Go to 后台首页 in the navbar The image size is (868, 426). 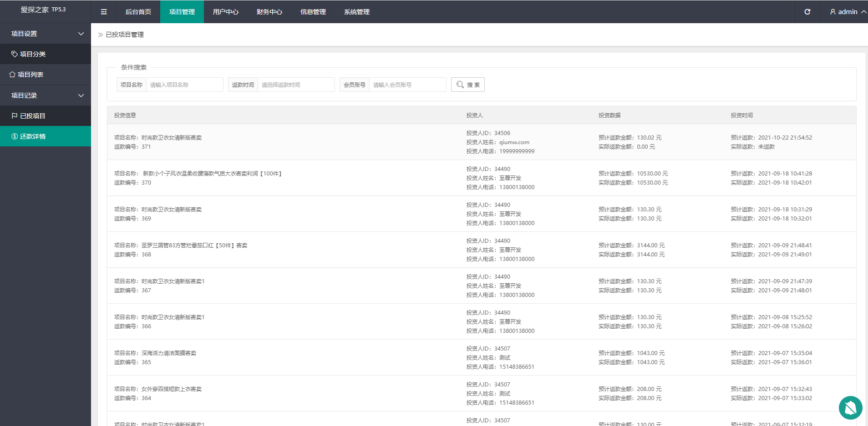click(x=138, y=12)
